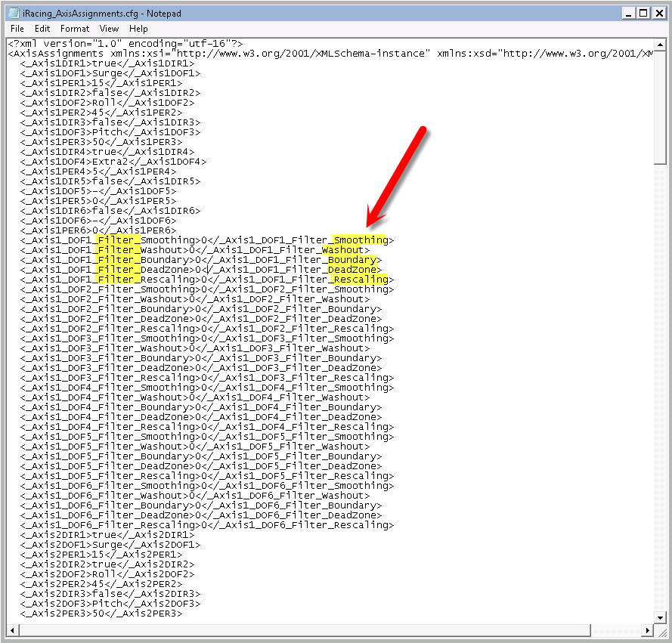Click the horizontal scrollbar thumb
The width and height of the screenshot is (672, 643).
[x=305, y=630]
